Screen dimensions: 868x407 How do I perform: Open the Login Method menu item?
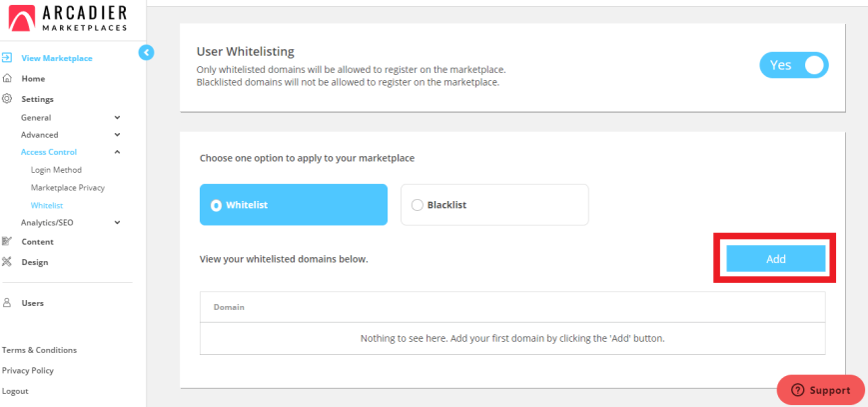(x=56, y=170)
